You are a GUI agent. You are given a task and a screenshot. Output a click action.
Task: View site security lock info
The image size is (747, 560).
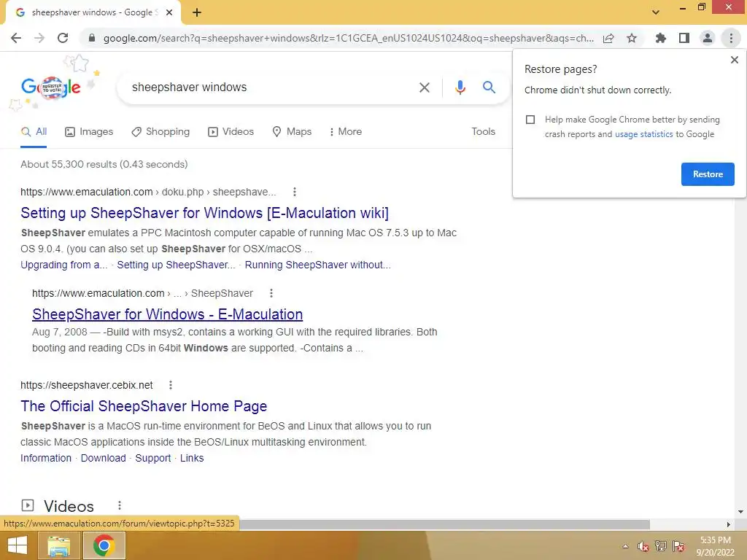(92, 38)
